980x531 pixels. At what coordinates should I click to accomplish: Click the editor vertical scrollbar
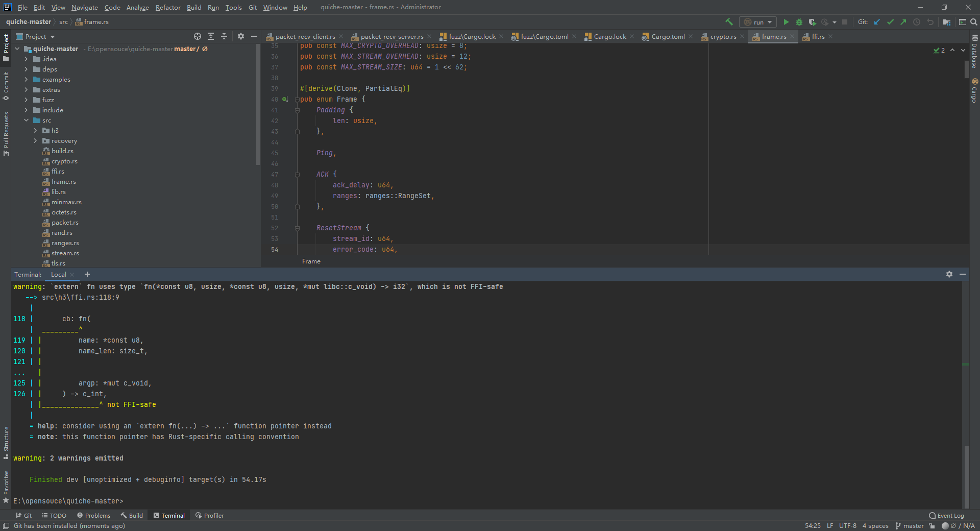[x=967, y=69]
